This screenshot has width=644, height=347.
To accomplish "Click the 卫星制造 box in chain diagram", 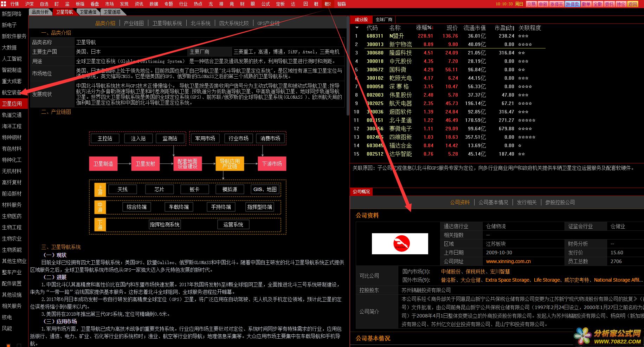I will pos(103,164).
